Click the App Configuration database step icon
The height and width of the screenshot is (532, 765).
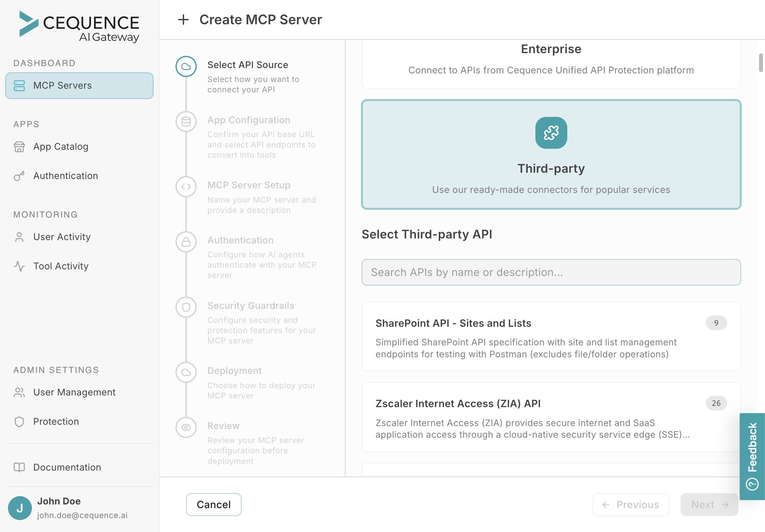(186, 122)
